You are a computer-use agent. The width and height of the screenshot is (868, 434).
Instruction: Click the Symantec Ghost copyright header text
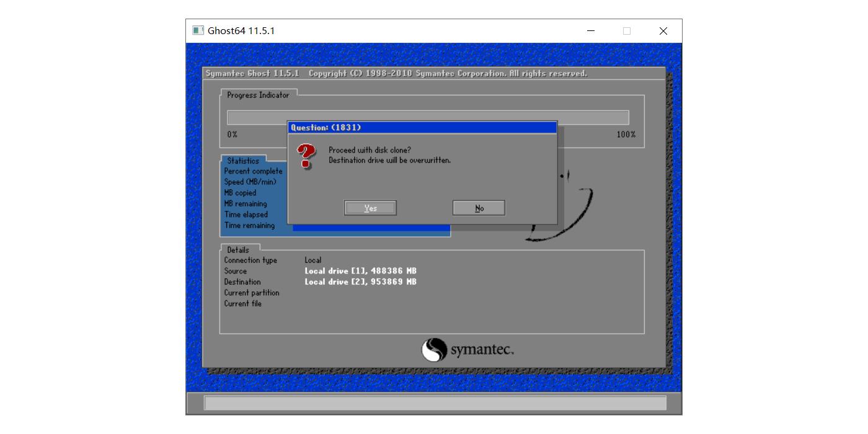[x=396, y=73]
